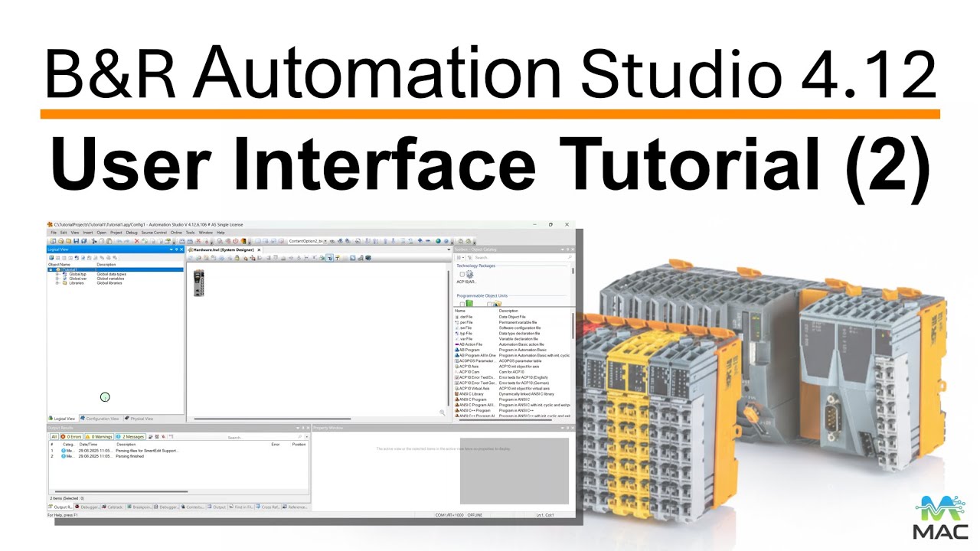Collapse the Tutorial1 root tree node
This screenshot has height=551, width=980.
coord(51,269)
